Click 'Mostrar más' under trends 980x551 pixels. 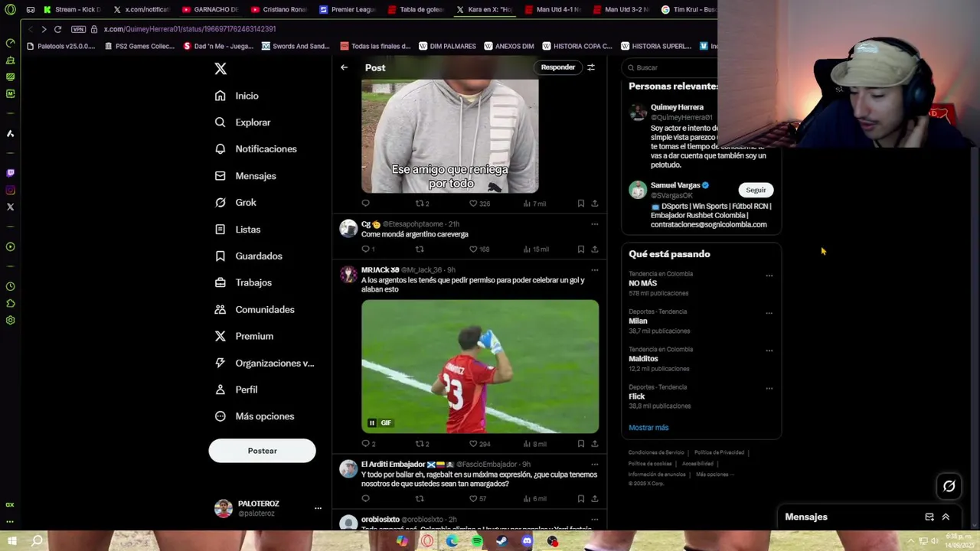648,428
